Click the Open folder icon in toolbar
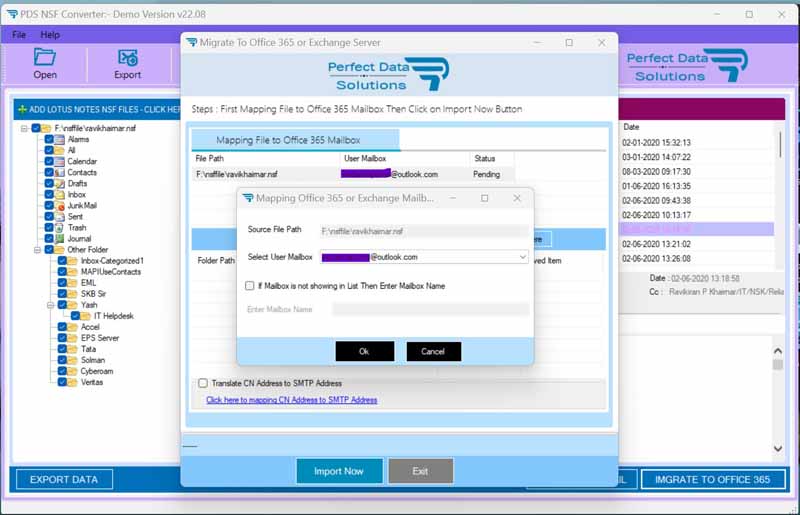Screen dimensions: 800x515 click(45, 57)
